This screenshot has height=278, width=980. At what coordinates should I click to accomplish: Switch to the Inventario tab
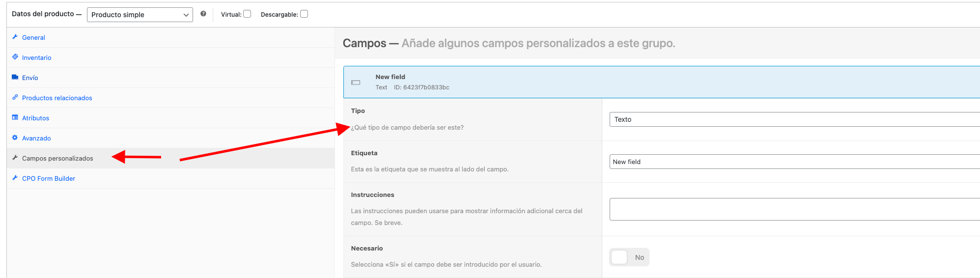pos(36,57)
